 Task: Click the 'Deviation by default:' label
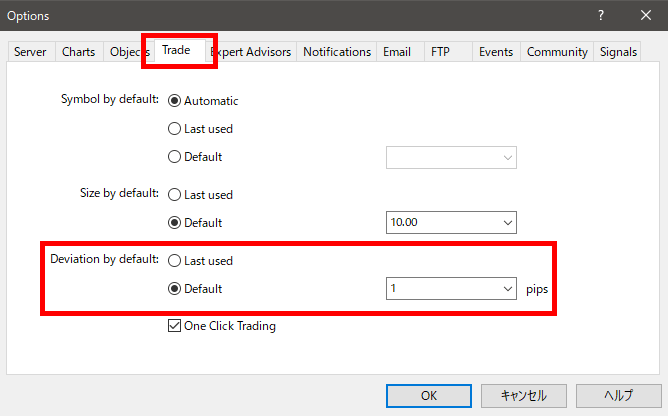pyautogui.click(x=104, y=259)
